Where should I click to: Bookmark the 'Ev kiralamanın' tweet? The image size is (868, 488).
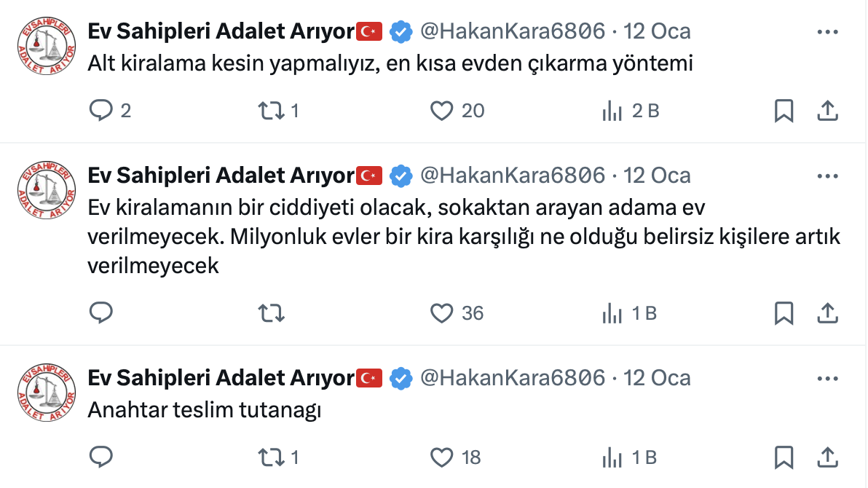tap(784, 313)
